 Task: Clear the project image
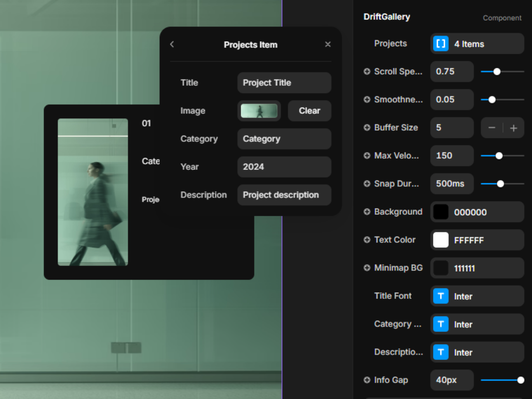coord(309,111)
